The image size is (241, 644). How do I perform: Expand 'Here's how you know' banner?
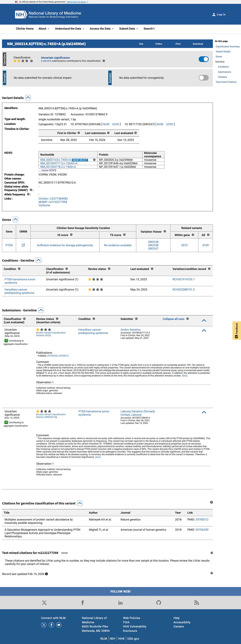pyautogui.click(x=77, y=2)
